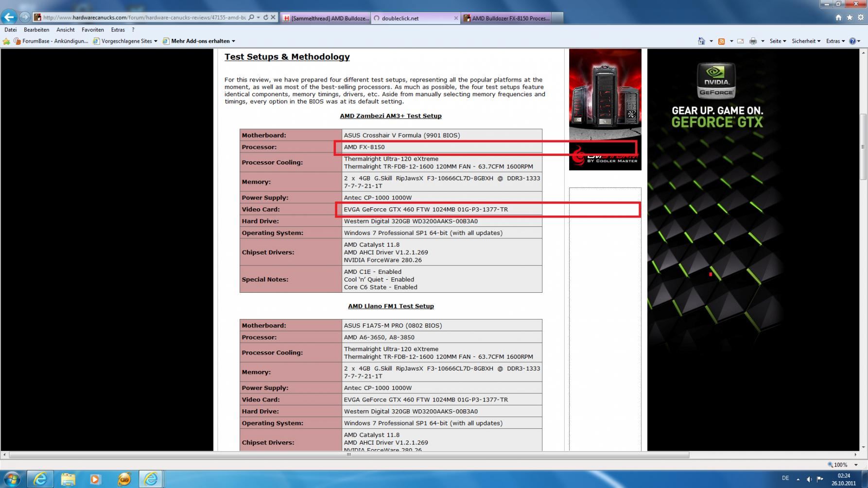The width and height of the screenshot is (868, 488).
Task: Click the add to favorites bar star icon
Action: (x=6, y=41)
